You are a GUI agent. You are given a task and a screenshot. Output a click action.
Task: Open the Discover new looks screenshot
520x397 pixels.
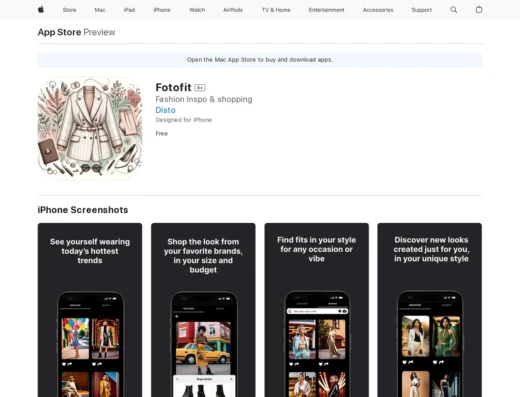tap(430, 310)
